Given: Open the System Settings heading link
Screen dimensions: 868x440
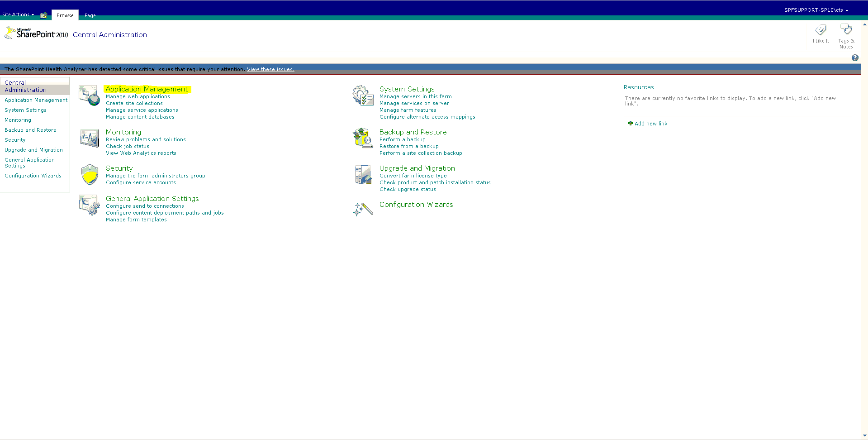Looking at the screenshot, I should click(407, 89).
